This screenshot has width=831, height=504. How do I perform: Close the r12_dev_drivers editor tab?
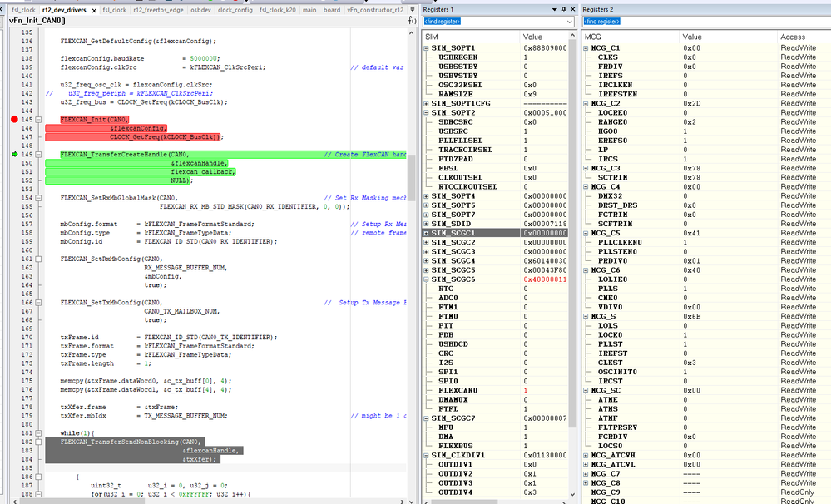pyautogui.click(x=93, y=10)
